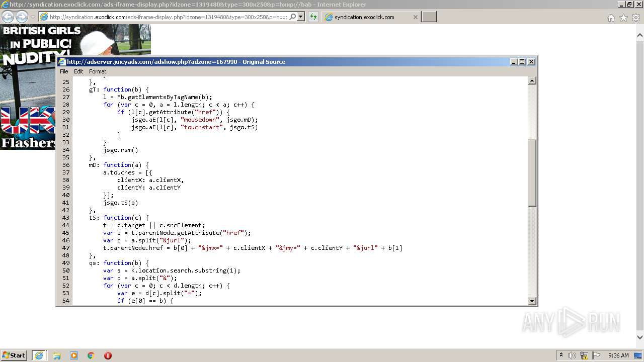Open Favorites star icon
Image resolution: width=644 pixels, height=362 pixels.
pos(623,18)
